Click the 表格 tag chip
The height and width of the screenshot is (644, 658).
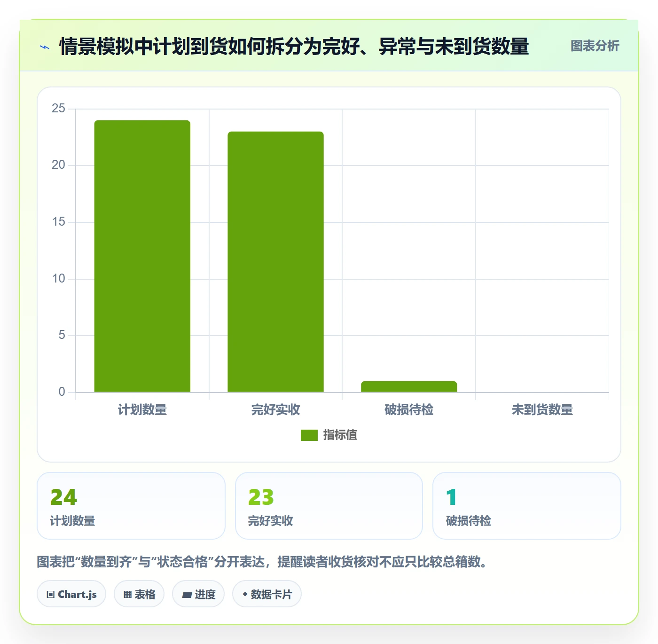coord(139,594)
